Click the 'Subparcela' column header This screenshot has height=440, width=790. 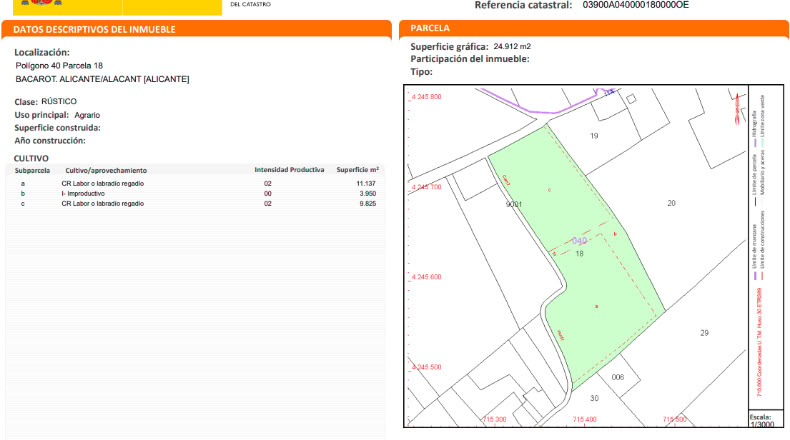(x=32, y=170)
